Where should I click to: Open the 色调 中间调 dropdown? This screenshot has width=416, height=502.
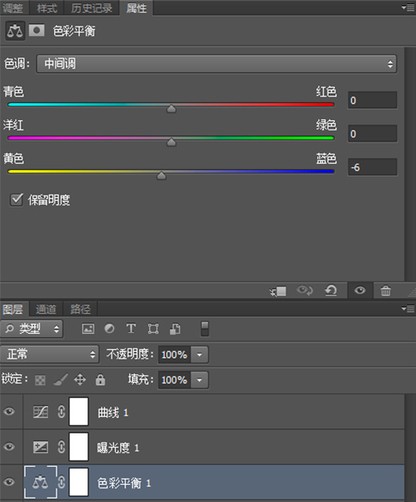point(216,64)
